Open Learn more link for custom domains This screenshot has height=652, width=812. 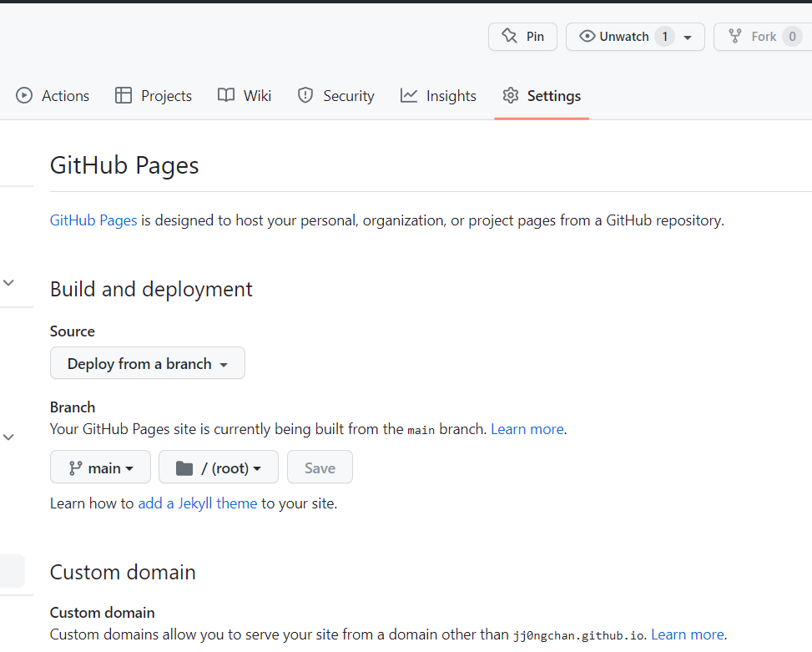tap(687, 634)
